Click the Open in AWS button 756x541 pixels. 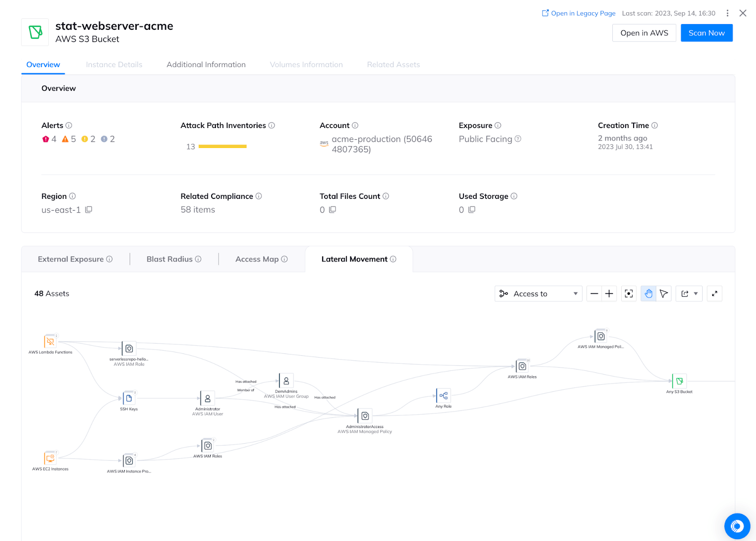(644, 33)
